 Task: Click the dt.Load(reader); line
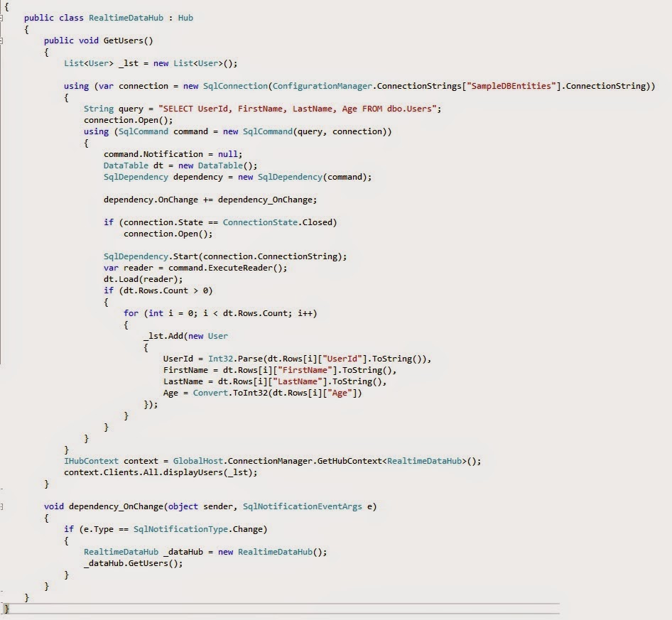point(143,279)
